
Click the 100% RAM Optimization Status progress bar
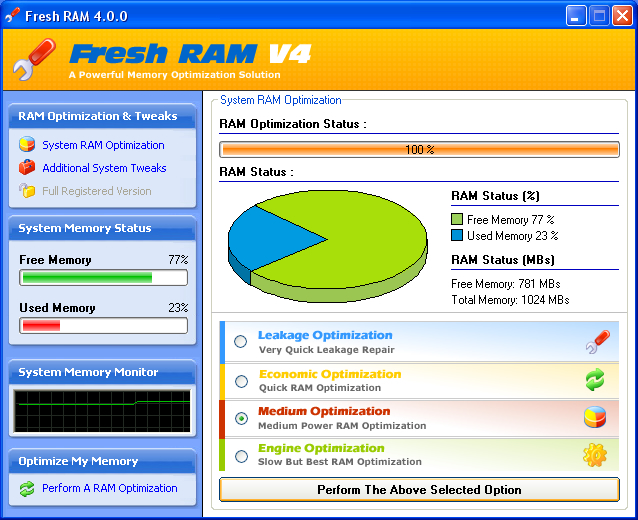pyautogui.click(x=419, y=149)
